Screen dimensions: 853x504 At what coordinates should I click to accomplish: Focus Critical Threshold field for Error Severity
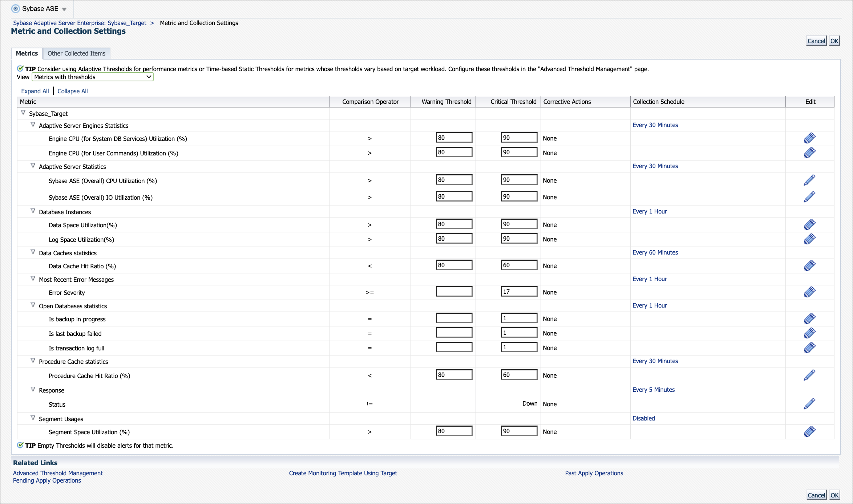pyautogui.click(x=519, y=292)
